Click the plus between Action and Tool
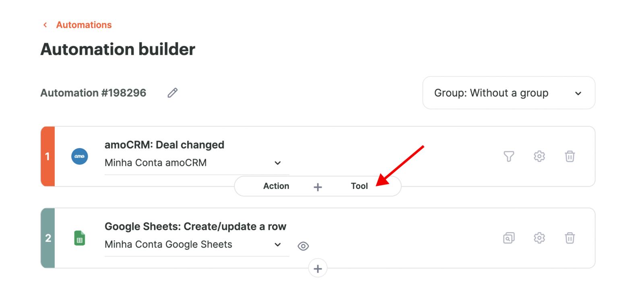Image resolution: width=644 pixels, height=292 pixels. coord(318,187)
